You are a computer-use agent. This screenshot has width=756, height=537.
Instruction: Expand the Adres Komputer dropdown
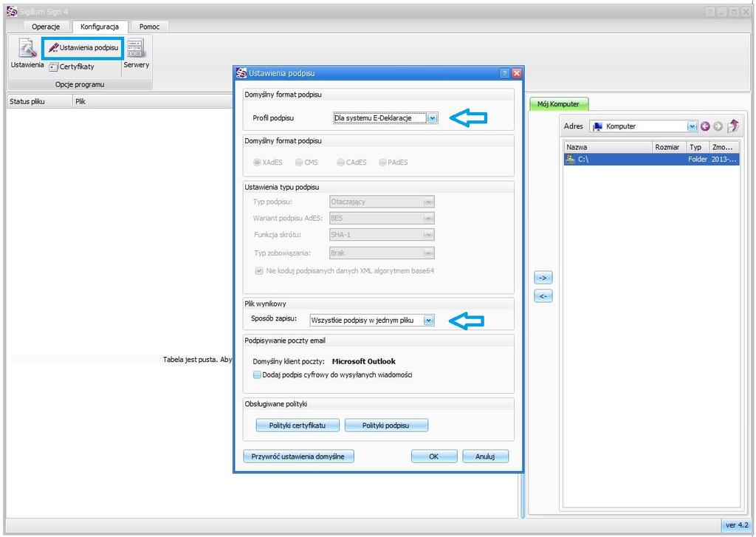click(x=692, y=126)
